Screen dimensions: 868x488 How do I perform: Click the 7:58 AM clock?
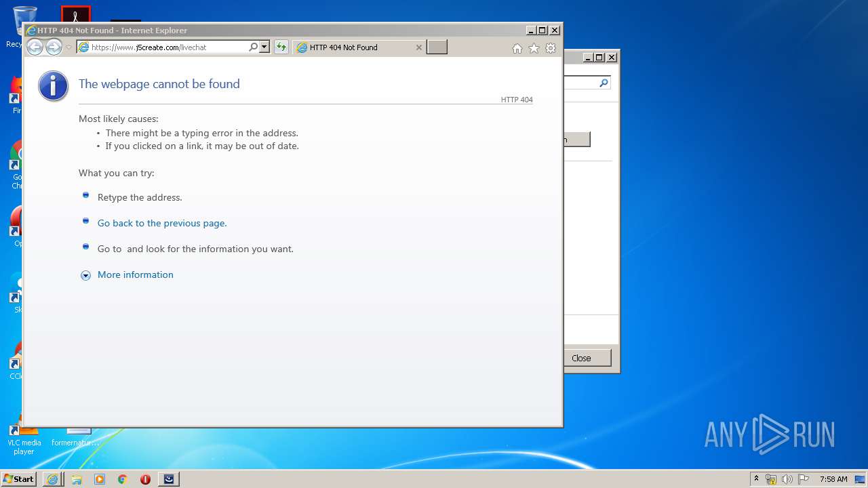[833, 479]
